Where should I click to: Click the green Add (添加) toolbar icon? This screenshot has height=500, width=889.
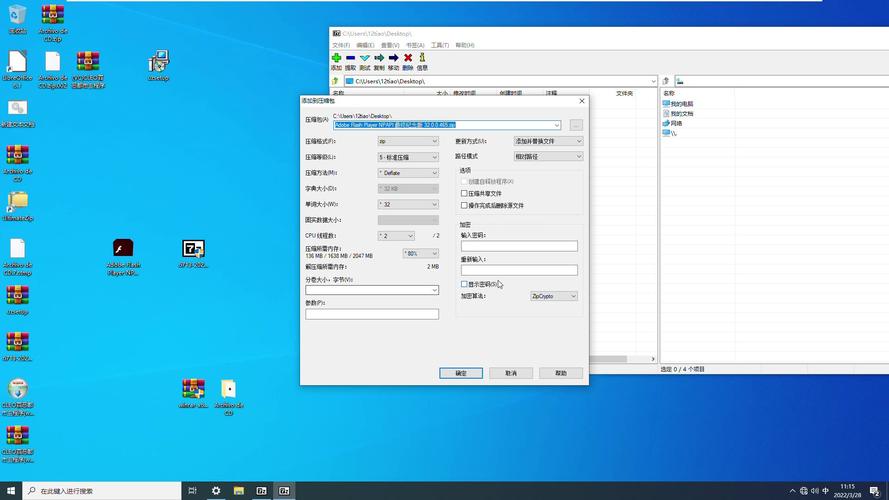click(336, 58)
